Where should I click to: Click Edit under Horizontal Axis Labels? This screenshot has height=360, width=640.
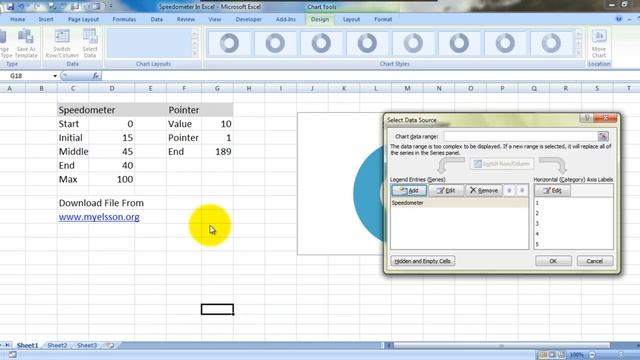552,191
